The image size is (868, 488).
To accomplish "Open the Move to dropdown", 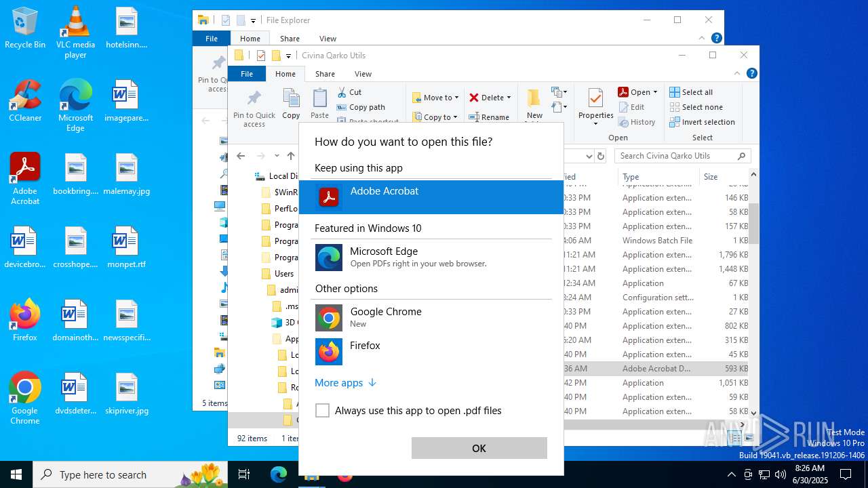I will [x=435, y=98].
